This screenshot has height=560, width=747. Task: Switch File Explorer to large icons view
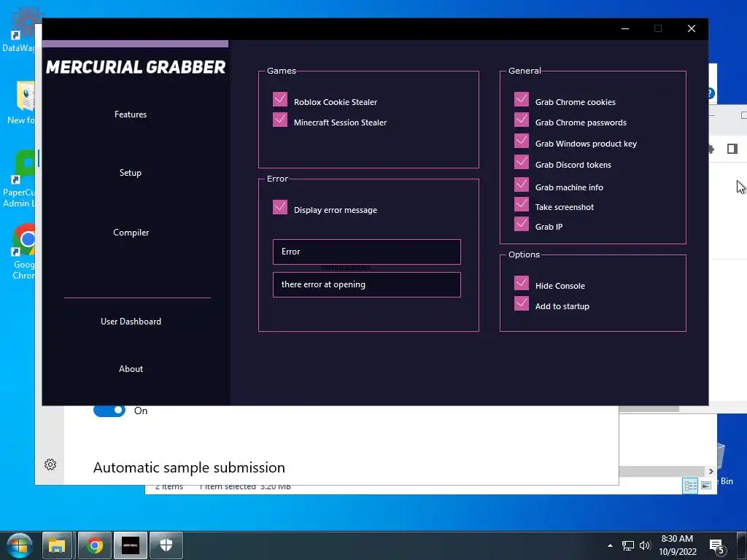coord(706,485)
